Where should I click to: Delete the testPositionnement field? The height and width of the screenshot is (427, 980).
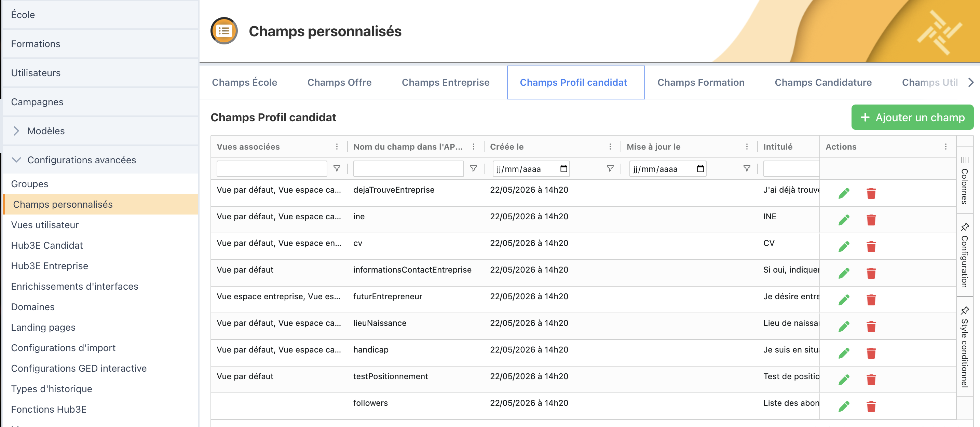click(871, 380)
